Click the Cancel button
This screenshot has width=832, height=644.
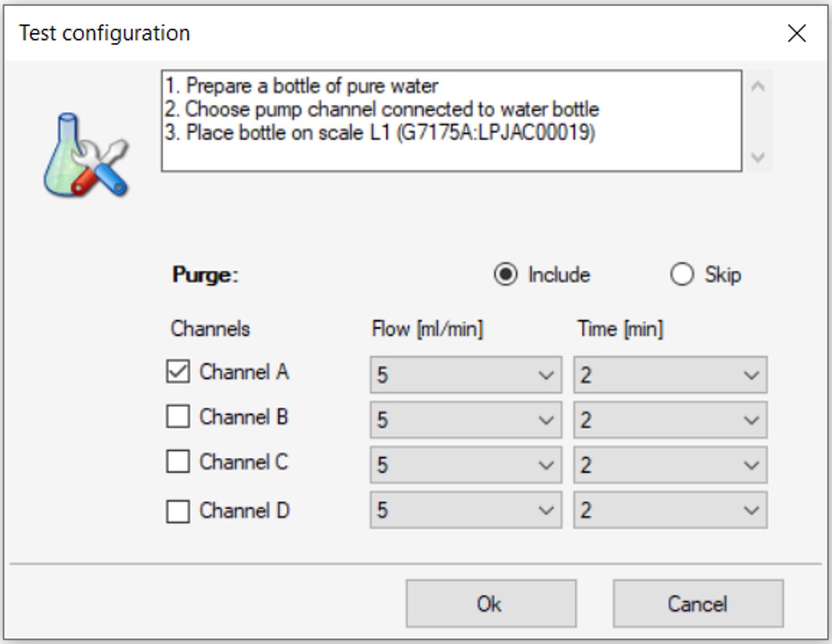pos(697,603)
